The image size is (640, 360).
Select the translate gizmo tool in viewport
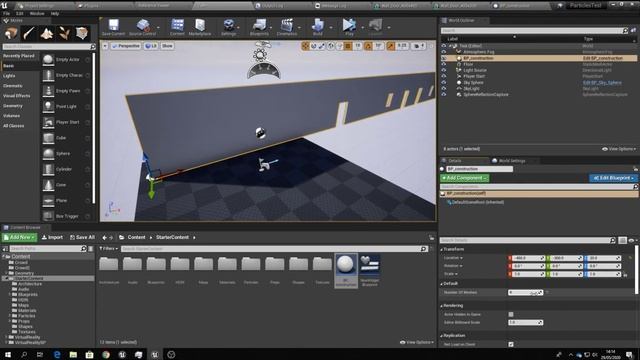[305, 46]
